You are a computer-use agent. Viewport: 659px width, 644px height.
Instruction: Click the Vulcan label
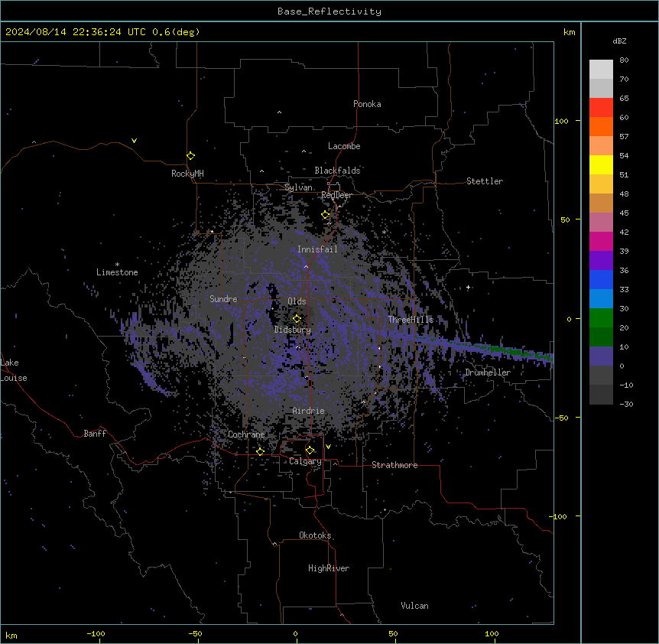coord(415,606)
